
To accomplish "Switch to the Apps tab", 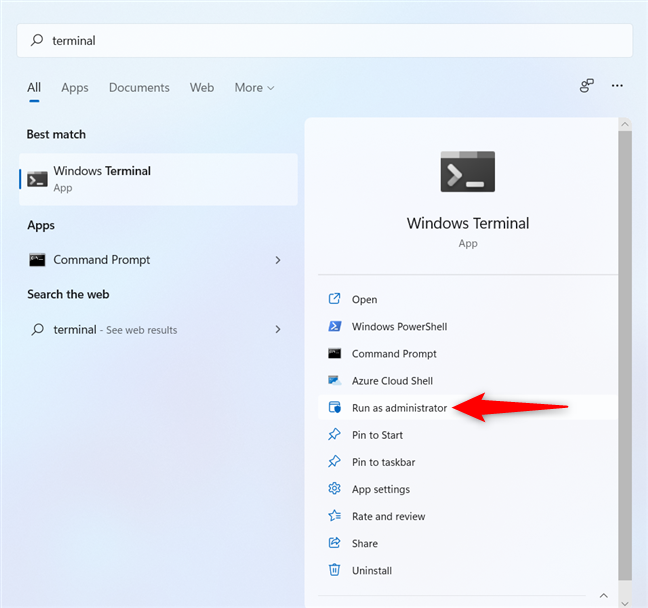I will (75, 88).
